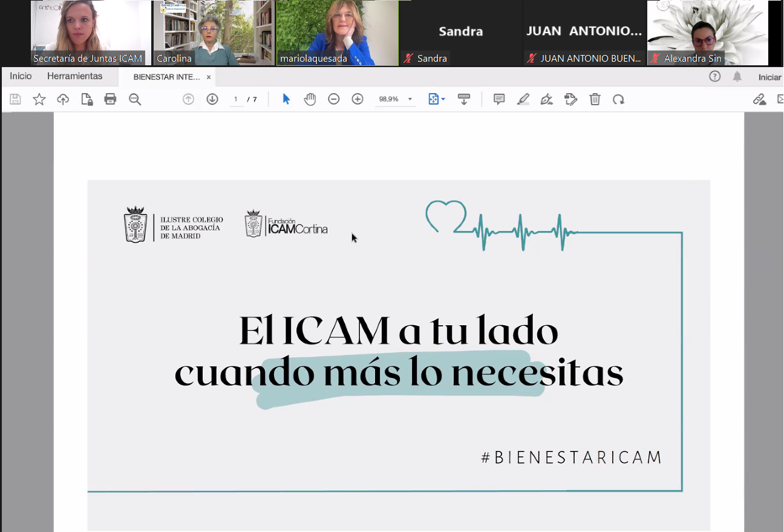Viewport: 784px width, 532px height.
Task: Click JUAN ANTONIO BUEN... muted microphone icon
Action: click(532, 59)
